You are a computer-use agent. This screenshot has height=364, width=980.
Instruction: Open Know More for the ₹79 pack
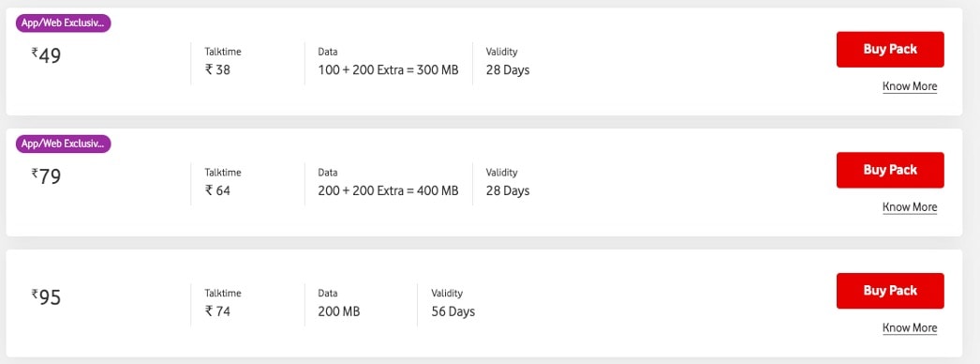[x=910, y=207]
